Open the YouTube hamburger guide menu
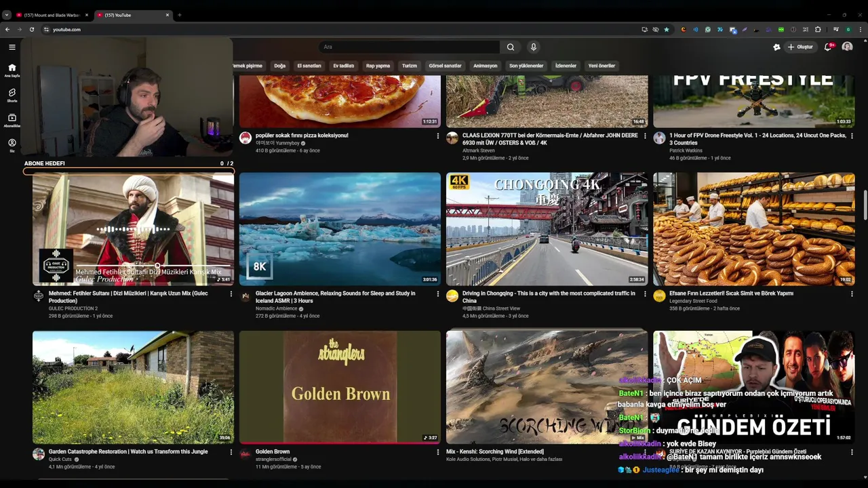This screenshot has width=868, height=488. click(x=12, y=47)
